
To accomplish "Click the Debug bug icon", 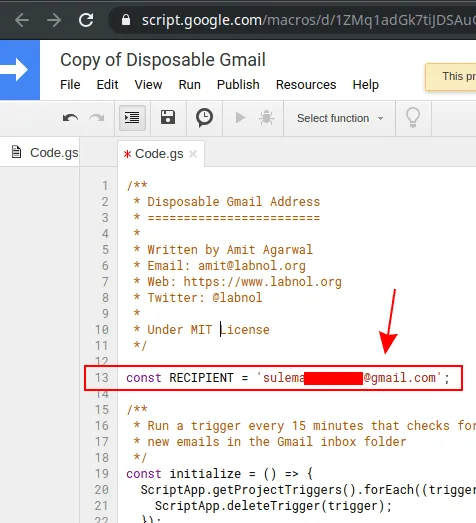I will click(267, 118).
